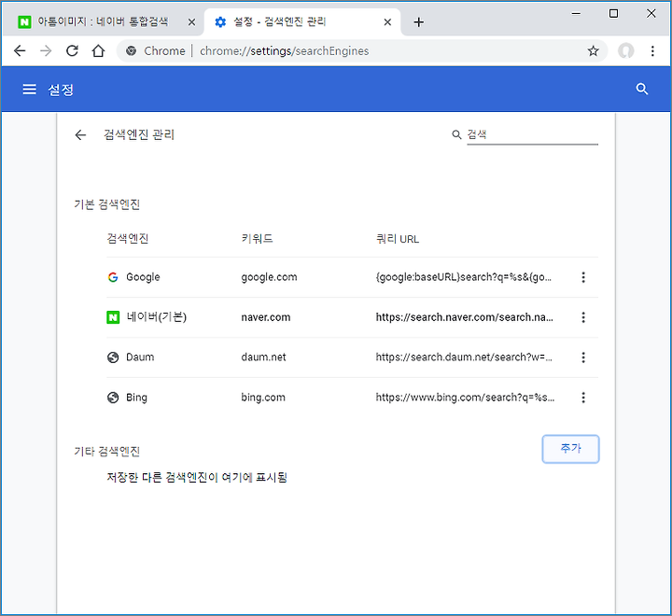Click the search.daum.net query URL text

coord(464,357)
